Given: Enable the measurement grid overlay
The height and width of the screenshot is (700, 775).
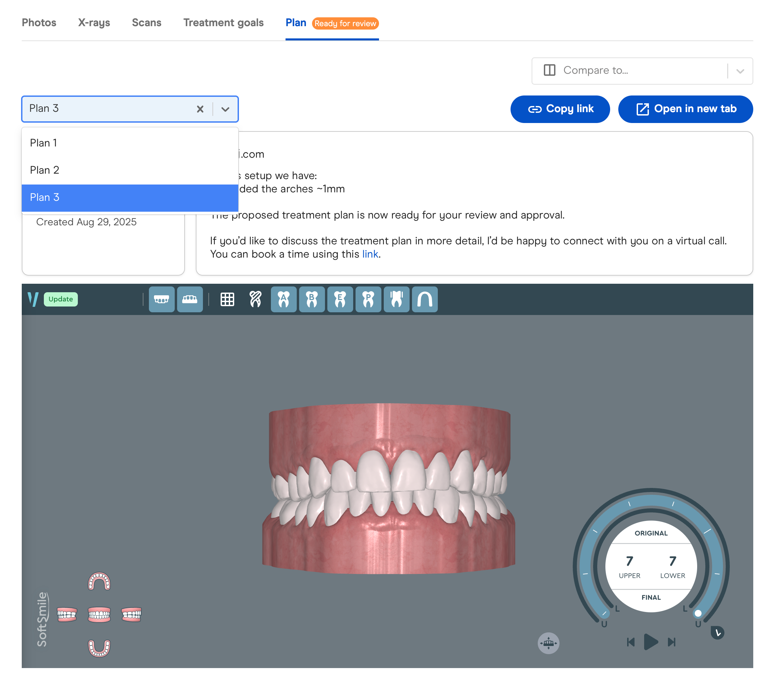Looking at the screenshot, I should pos(227,299).
